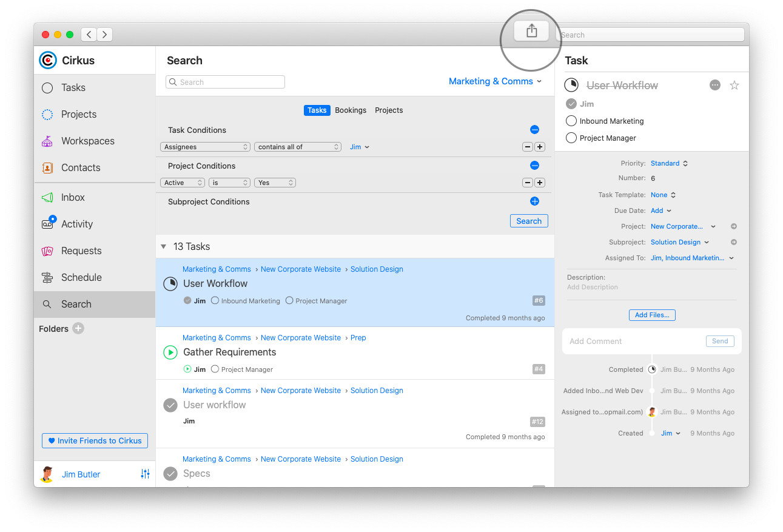783x532 pixels.
Task: Star the User Workflow task
Action: point(734,85)
